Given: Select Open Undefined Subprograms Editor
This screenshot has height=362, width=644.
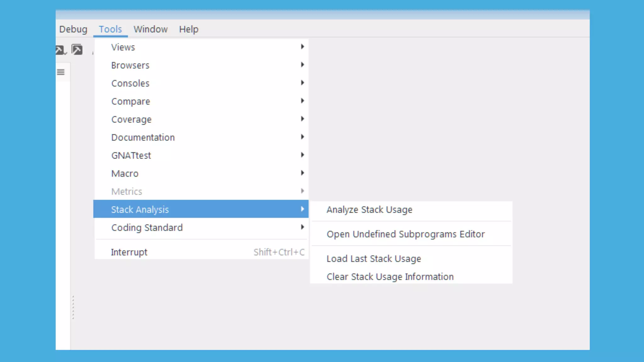Looking at the screenshot, I should (405, 234).
